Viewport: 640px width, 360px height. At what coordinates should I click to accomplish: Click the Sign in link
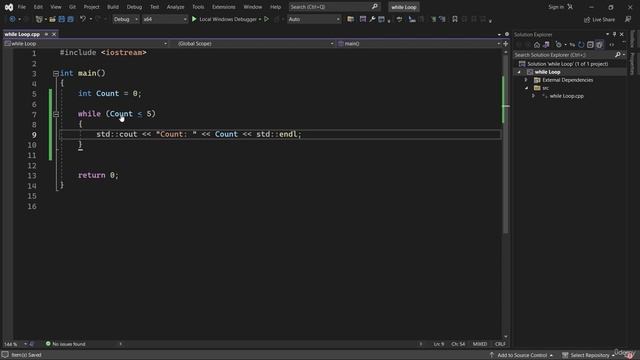pos(556,7)
